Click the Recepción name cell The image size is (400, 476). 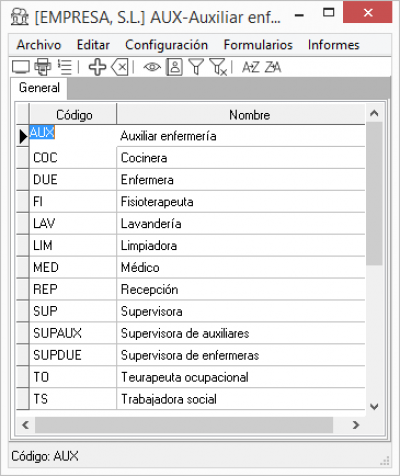(241, 289)
